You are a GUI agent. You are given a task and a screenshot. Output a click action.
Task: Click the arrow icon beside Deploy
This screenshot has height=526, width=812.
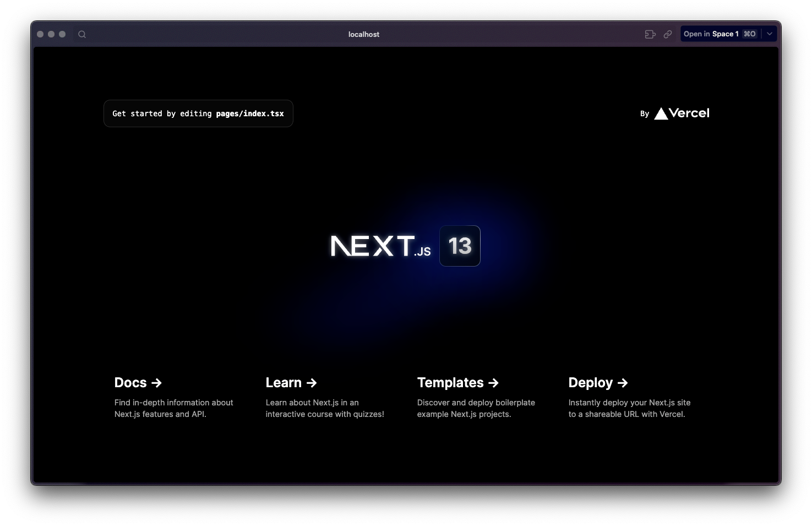(622, 382)
